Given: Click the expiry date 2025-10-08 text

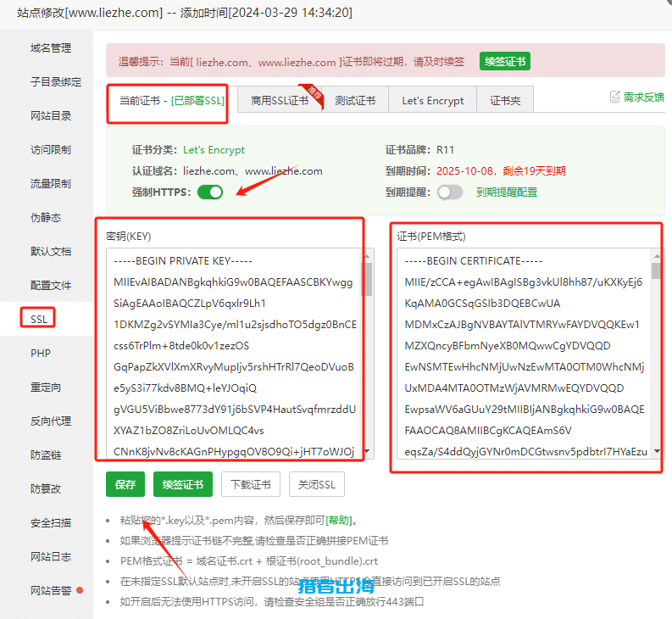Looking at the screenshot, I should tap(464, 171).
